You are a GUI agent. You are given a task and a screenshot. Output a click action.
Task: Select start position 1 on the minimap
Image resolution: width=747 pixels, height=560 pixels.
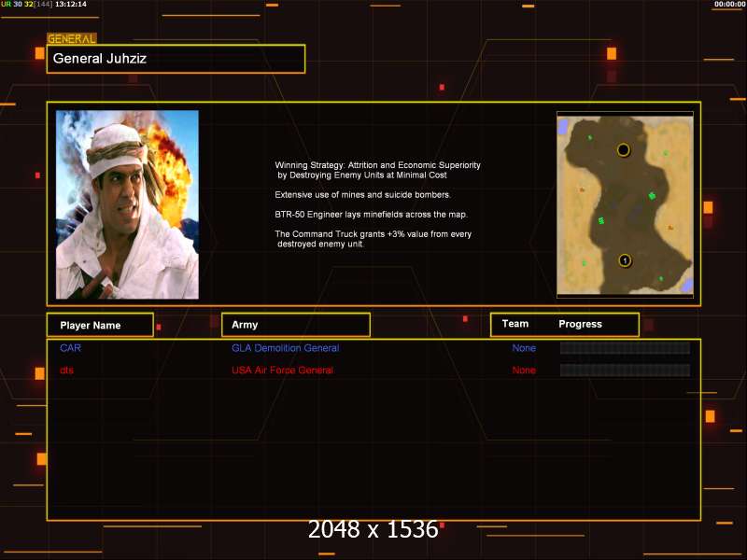625,261
